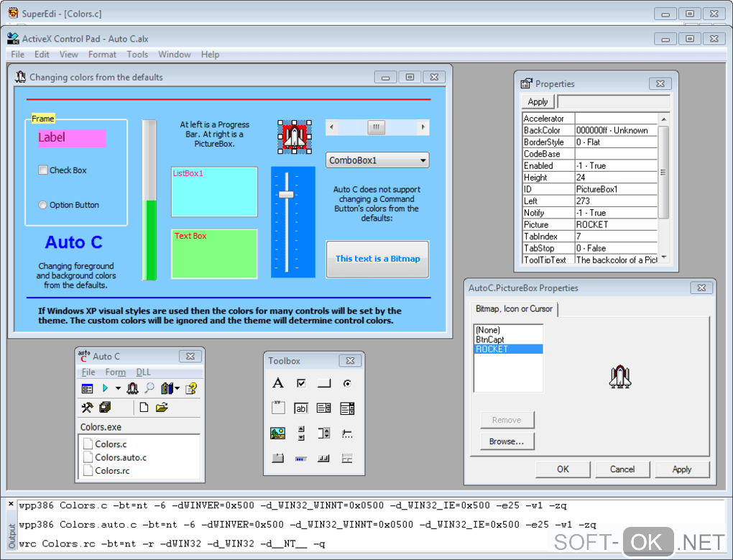
Task: Click the blue Run arrow in Auto C
Action: [x=105, y=388]
